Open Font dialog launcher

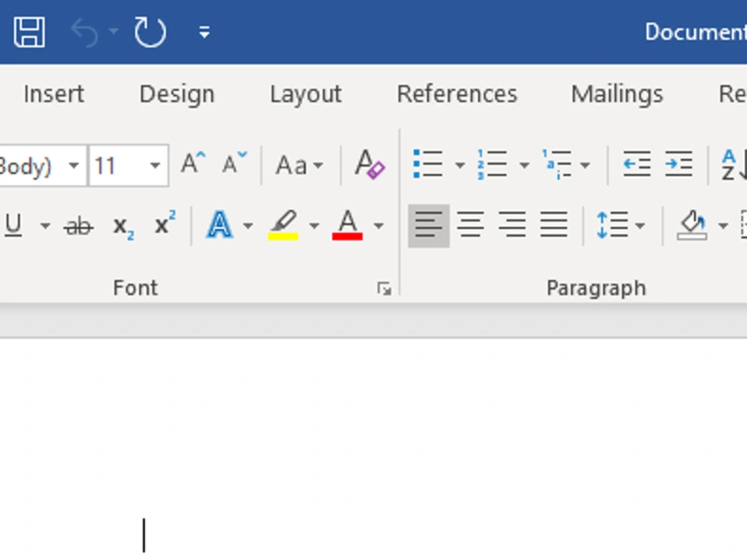point(384,288)
